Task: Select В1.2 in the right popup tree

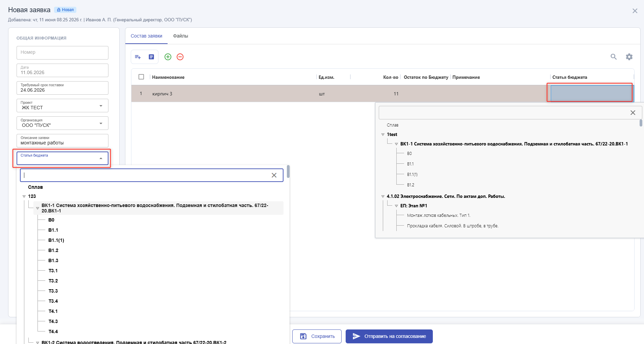Action: [x=411, y=185]
